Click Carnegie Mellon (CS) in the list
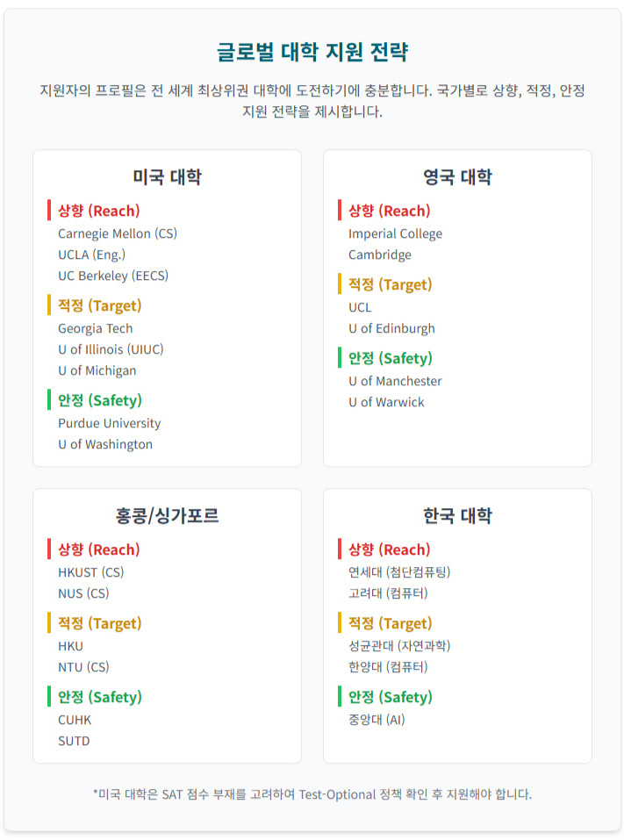The width and height of the screenshot is (624, 840). click(x=118, y=233)
